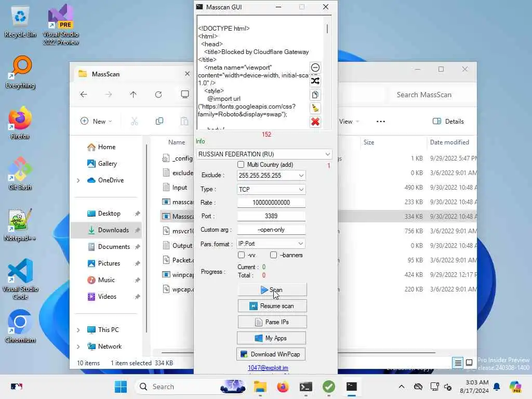Click the shuffle arrows icon in Masscan GUI
The image size is (532, 399).
point(315,81)
